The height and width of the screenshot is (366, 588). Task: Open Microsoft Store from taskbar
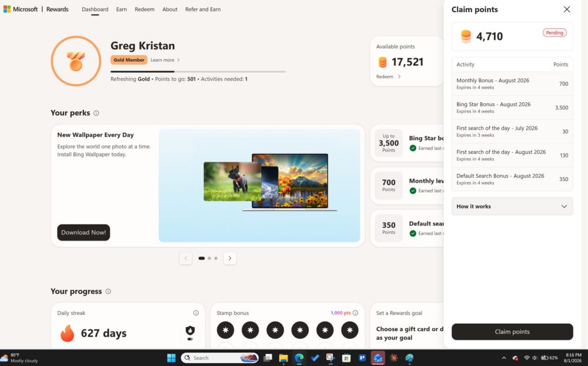[x=346, y=358]
